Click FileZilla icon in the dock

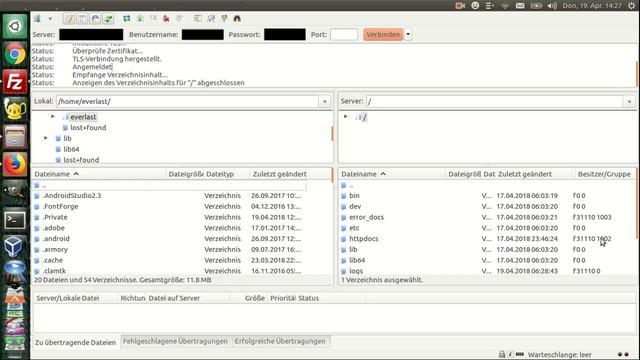coord(15,82)
